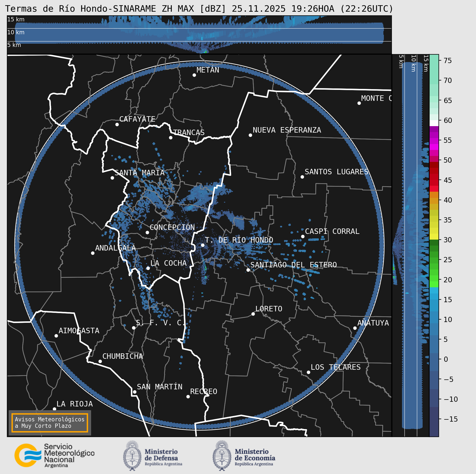The width and height of the screenshot is (476, 474).
Task: Click the 60 dBZ white color band
Action: pyautogui.click(x=434, y=123)
